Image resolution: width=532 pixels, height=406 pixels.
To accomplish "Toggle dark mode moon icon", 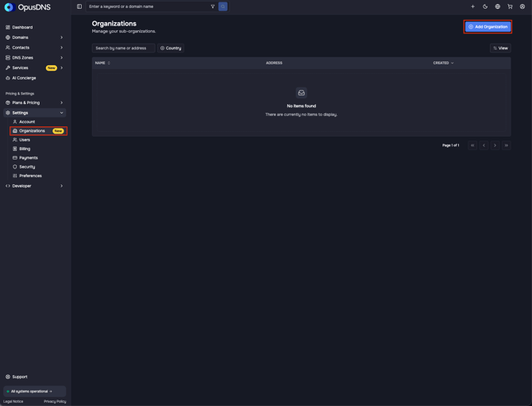I will click(x=485, y=6).
